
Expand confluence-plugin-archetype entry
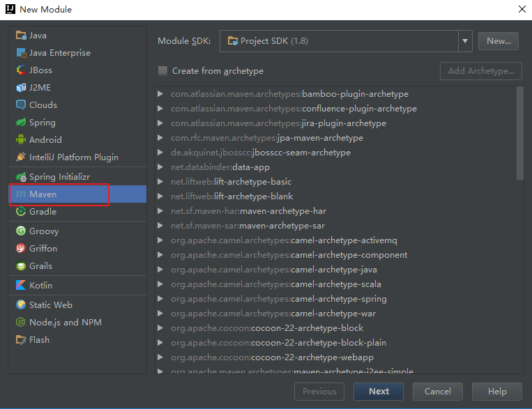pyautogui.click(x=160, y=109)
